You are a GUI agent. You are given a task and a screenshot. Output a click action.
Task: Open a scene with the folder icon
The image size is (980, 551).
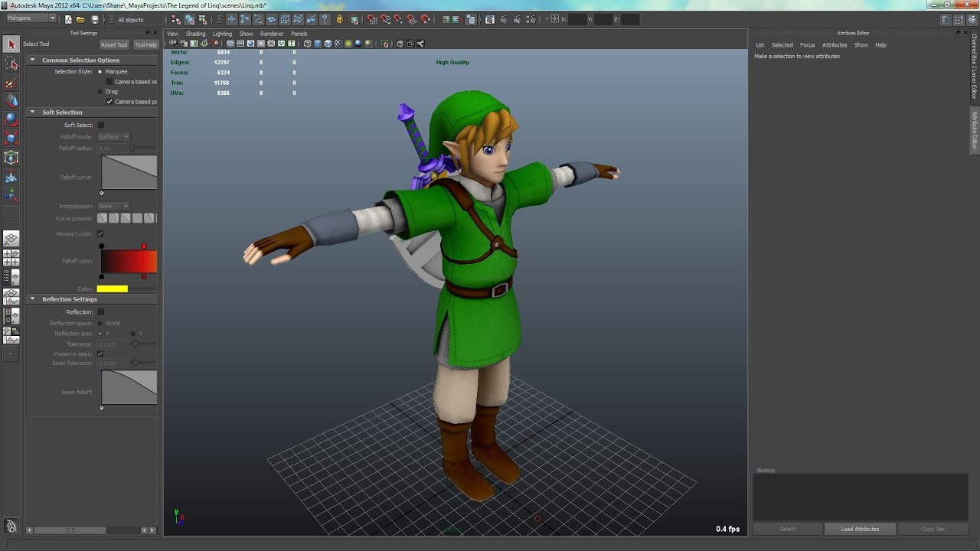click(x=80, y=20)
